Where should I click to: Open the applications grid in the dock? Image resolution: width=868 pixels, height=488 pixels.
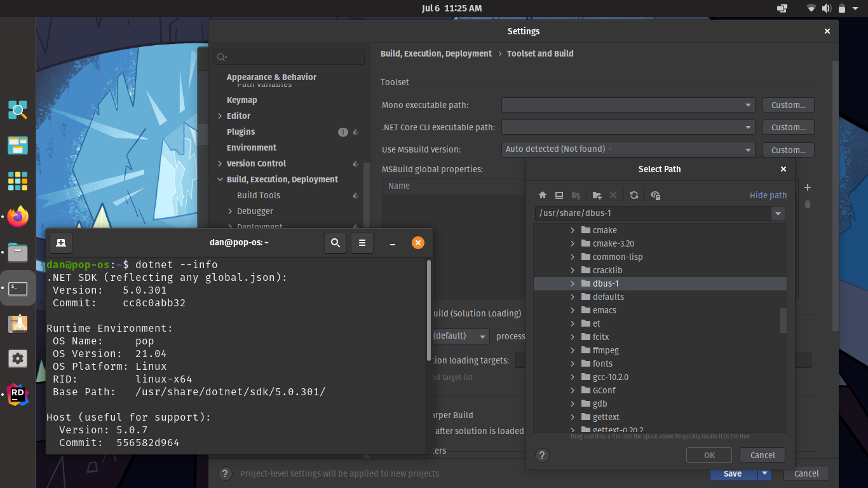[18, 181]
